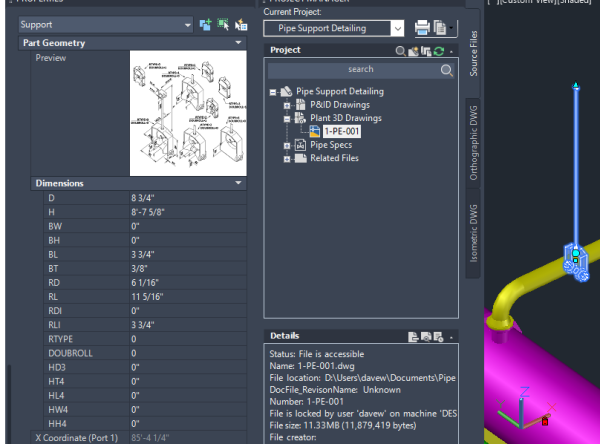Click the New drawing icon in Project toolbar
Screen dimensions: 600x444
click(413, 51)
